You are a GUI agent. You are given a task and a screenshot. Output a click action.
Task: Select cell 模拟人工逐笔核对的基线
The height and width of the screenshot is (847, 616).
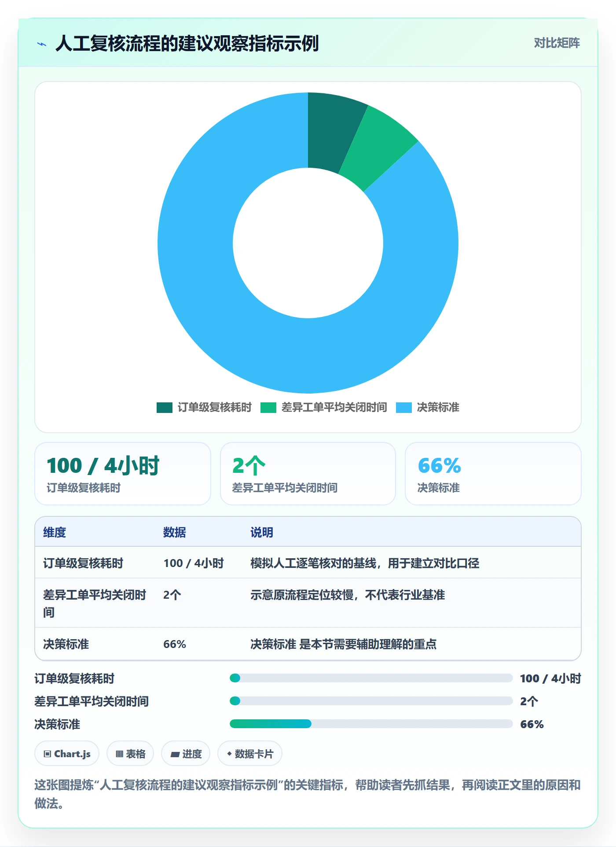point(365,563)
